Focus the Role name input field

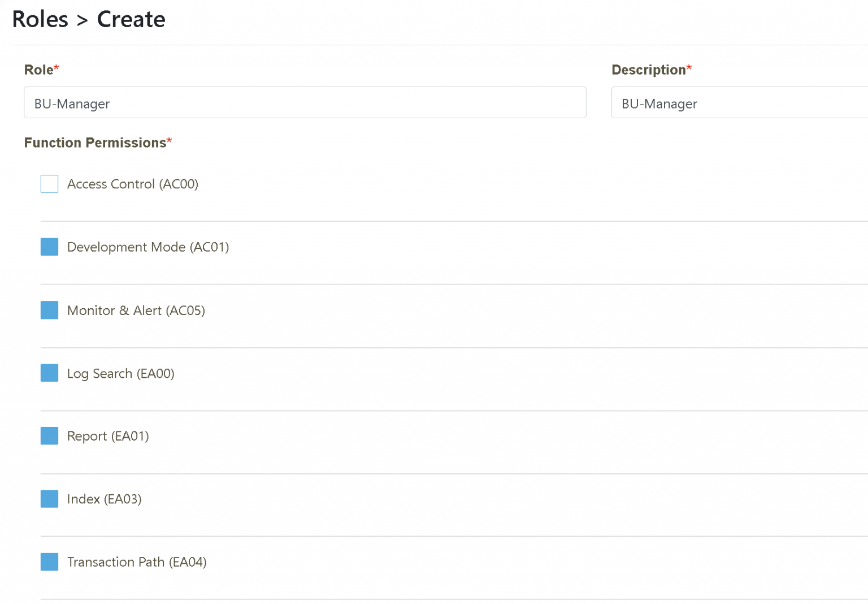(x=305, y=103)
